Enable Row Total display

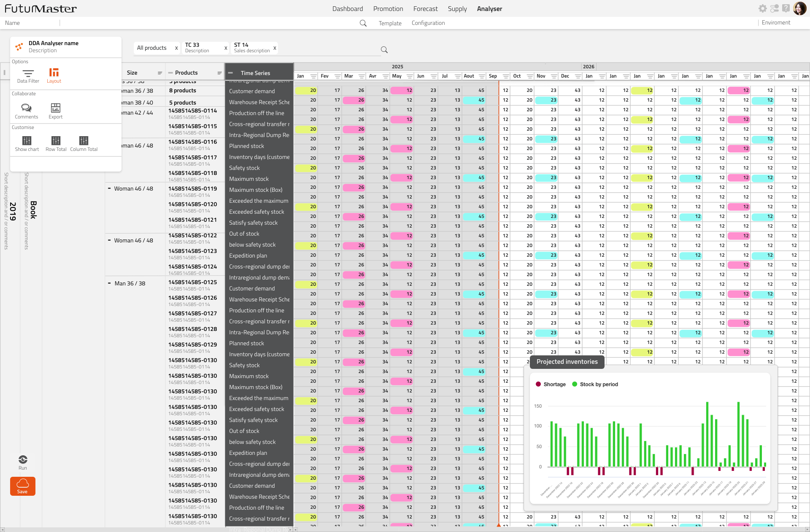[x=56, y=143]
